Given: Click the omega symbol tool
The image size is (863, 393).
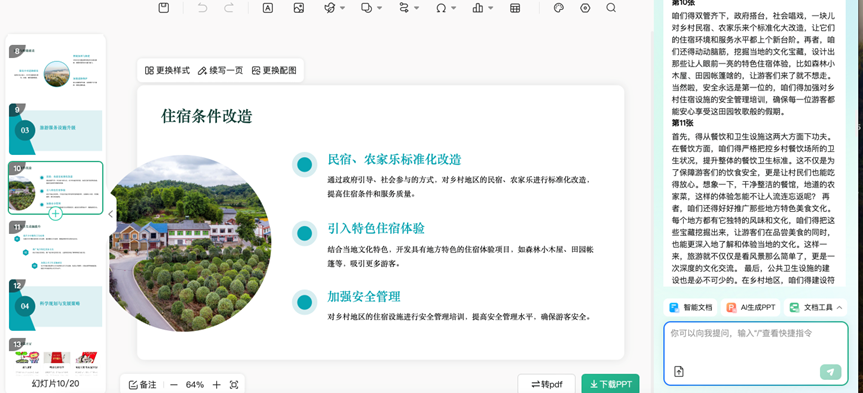Looking at the screenshot, I should pos(441,8).
